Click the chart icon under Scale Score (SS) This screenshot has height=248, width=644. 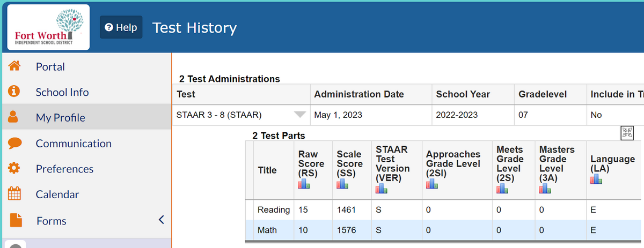(342, 184)
